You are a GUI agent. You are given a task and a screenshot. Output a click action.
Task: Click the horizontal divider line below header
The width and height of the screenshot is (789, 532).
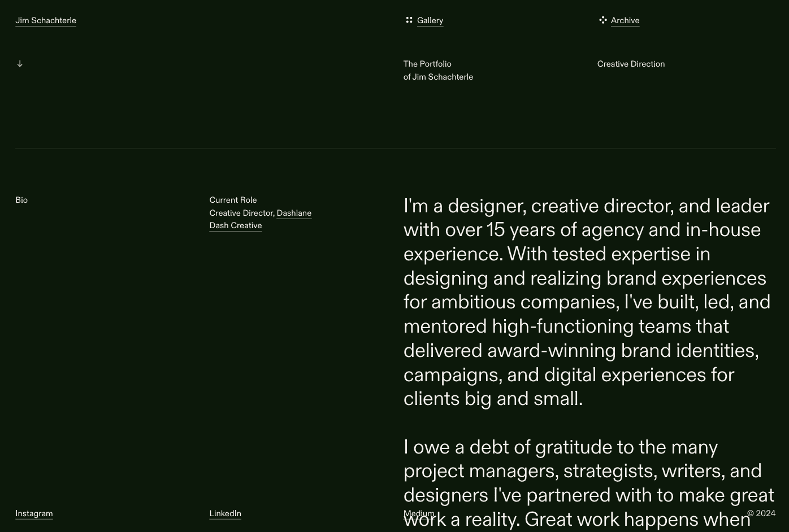coord(396,149)
